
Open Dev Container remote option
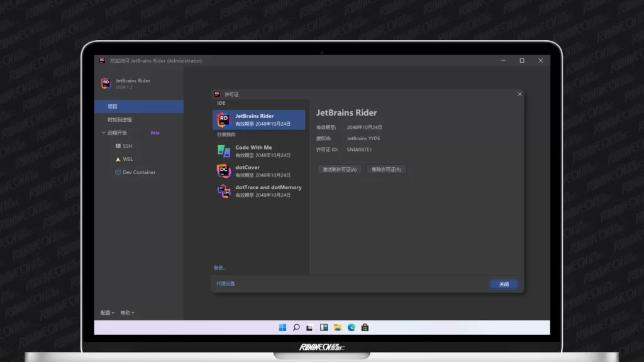[x=135, y=172]
